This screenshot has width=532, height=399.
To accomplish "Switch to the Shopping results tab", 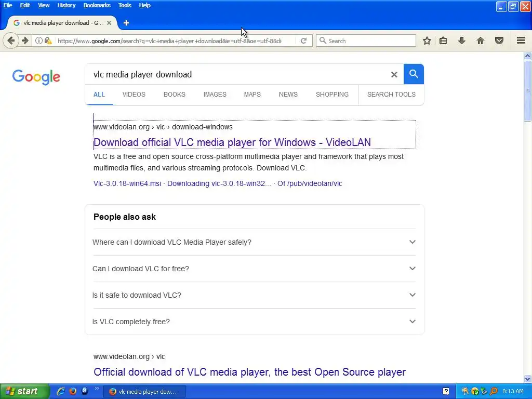I will 332,95.
